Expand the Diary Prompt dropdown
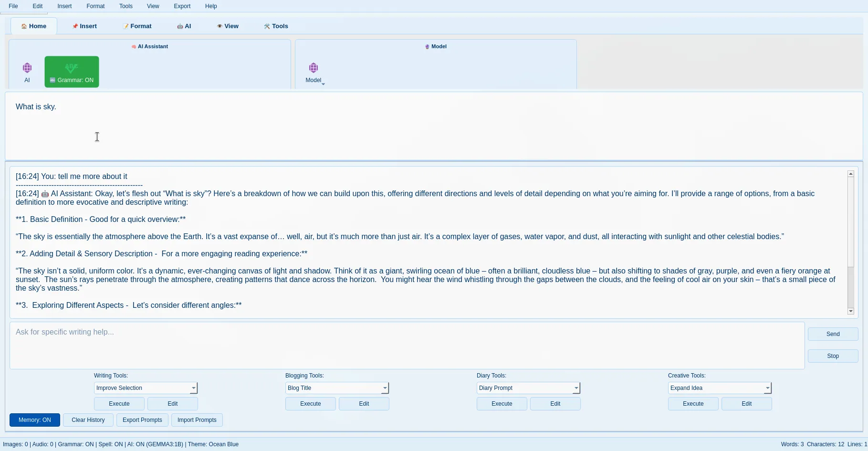The image size is (868, 451). [576, 388]
